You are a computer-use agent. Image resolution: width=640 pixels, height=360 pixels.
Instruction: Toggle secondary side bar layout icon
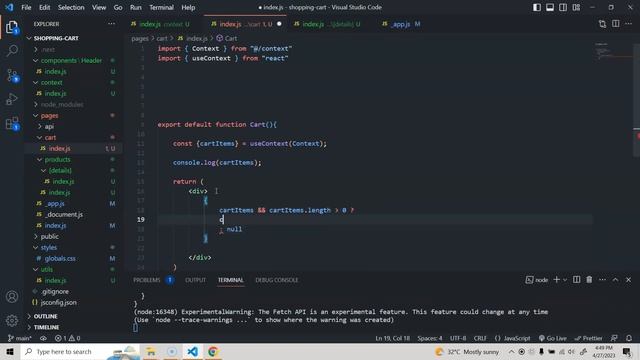tap(563, 7)
